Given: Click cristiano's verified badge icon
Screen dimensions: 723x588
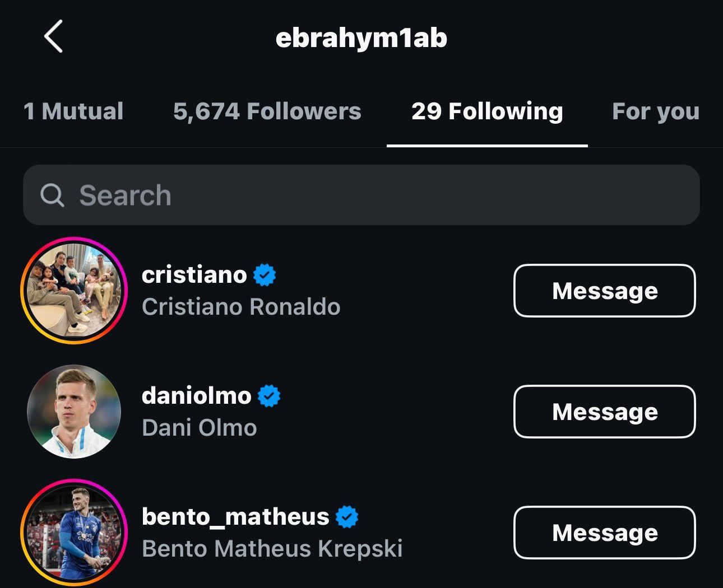Looking at the screenshot, I should pyautogui.click(x=265, y=275).
